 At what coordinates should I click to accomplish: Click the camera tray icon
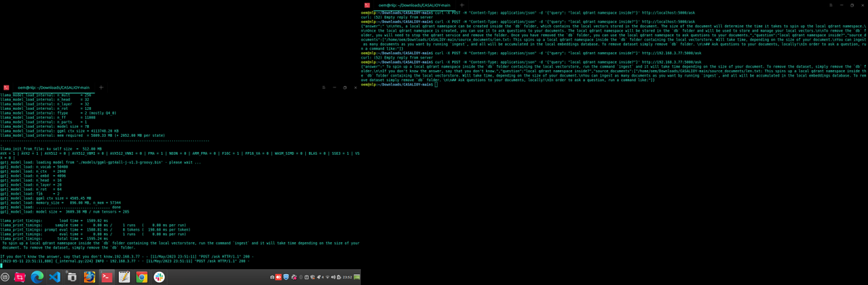[272, 277]
